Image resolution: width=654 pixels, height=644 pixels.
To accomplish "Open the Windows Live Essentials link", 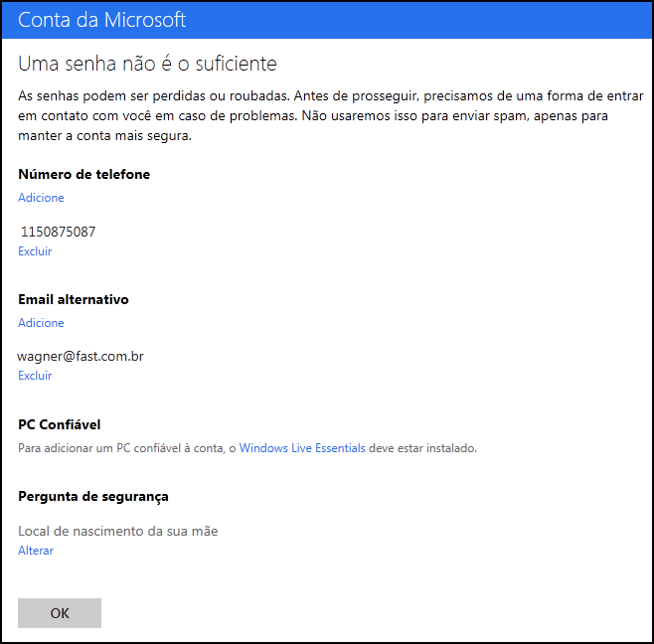I will point(302,448).
